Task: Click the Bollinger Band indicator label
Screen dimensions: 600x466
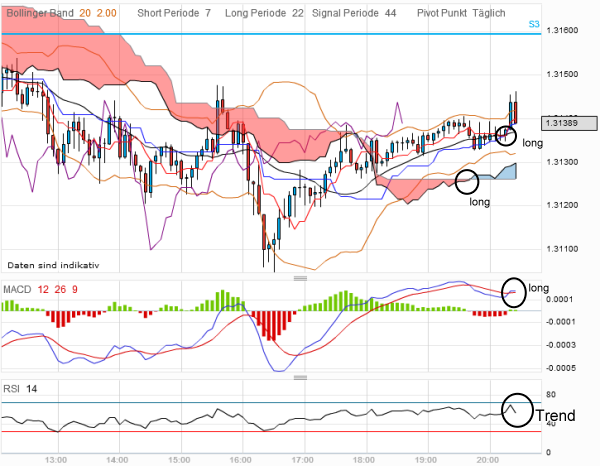Action: pyautogui.click(x=40, y=13)
